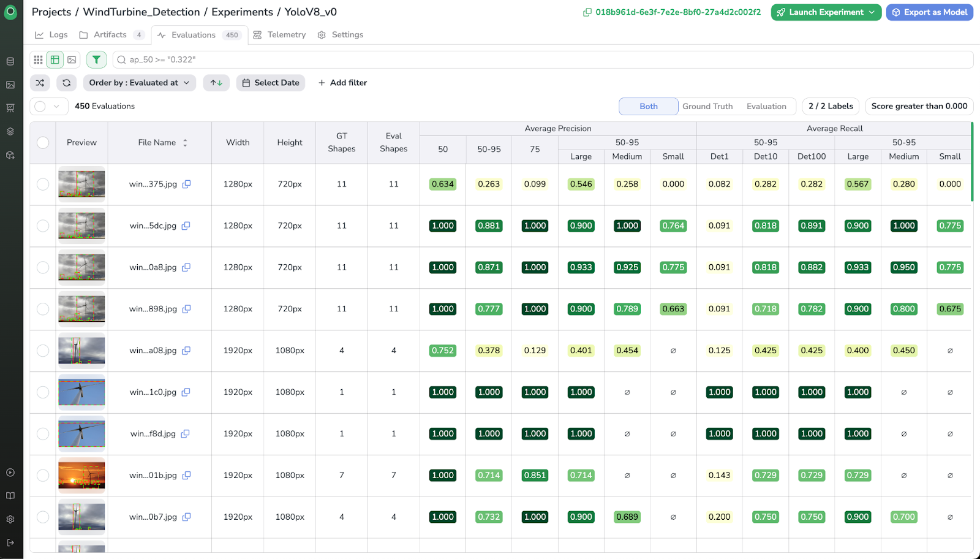The height and width of the screenshot is (559, 980).
Task: Open the win...375.jpg preview thumbnail
Action: [81, 184]
